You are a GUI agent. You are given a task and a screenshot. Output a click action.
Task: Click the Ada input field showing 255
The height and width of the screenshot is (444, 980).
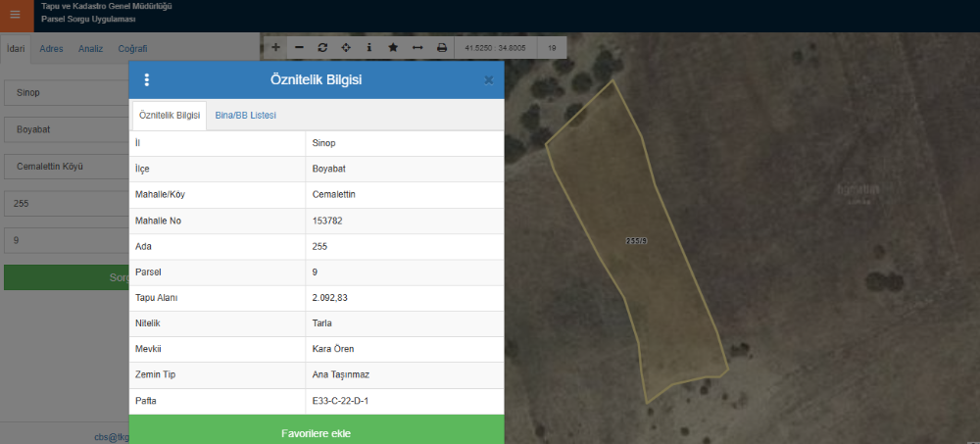tap(67, 204)
